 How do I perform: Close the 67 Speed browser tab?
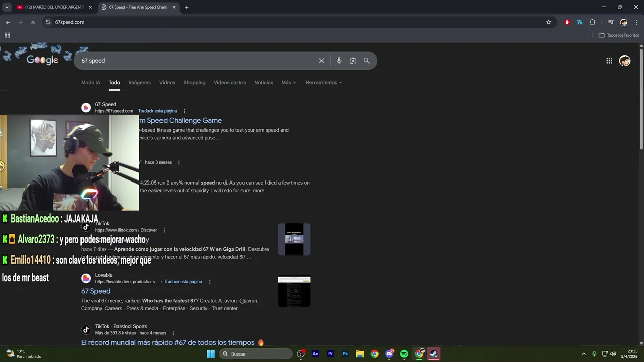coord(174,7)
